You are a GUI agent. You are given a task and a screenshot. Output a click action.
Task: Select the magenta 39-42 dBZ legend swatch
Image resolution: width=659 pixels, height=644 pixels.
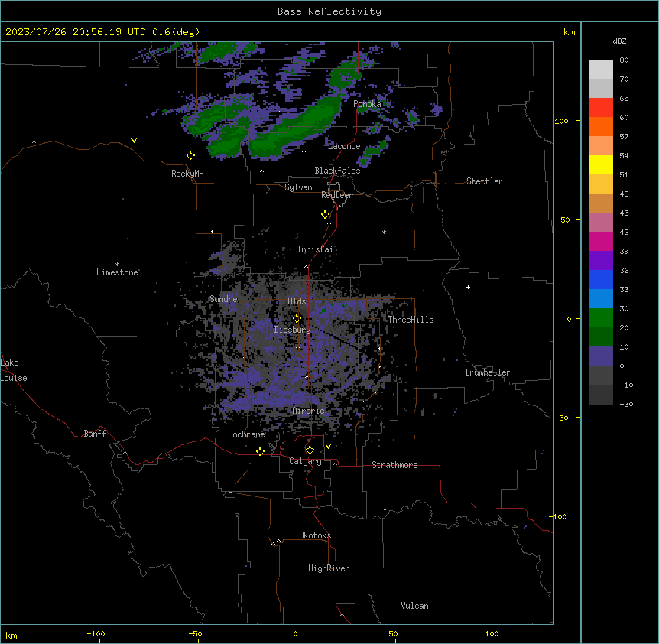(601, 242)
